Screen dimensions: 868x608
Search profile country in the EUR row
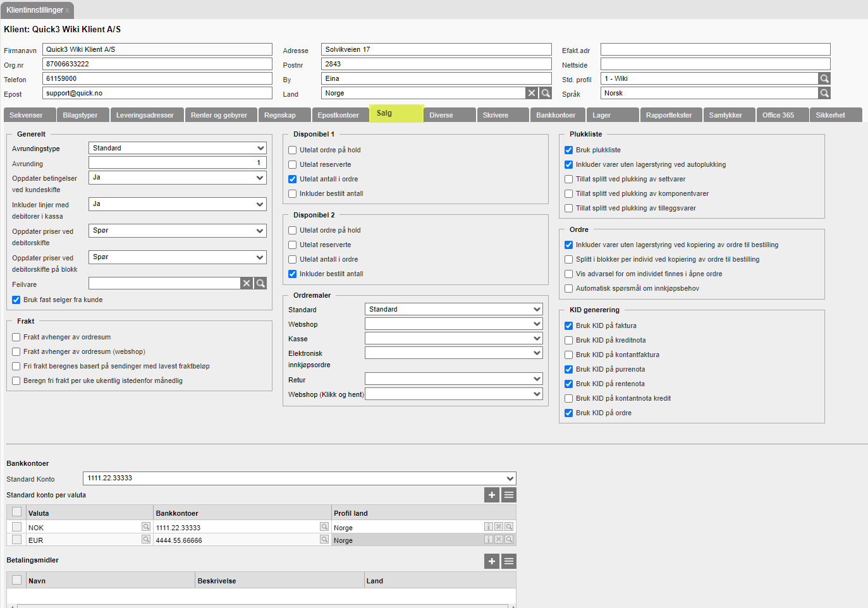click(x=509, y=539)
